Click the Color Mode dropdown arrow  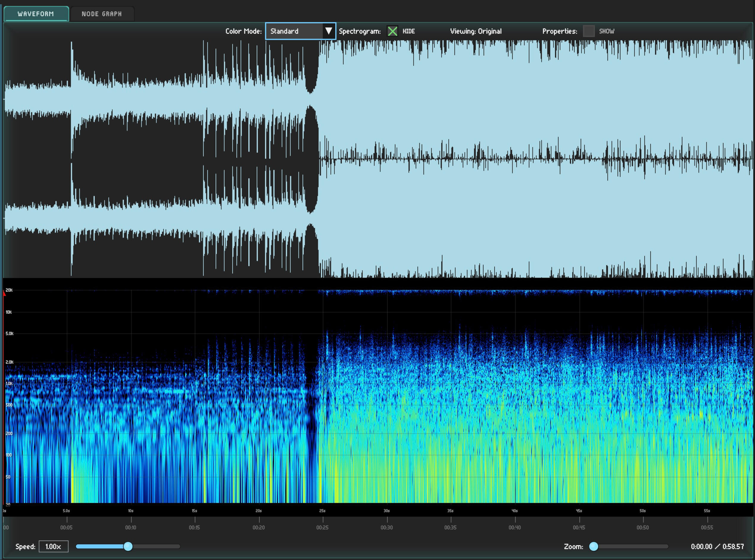(328, 31)
